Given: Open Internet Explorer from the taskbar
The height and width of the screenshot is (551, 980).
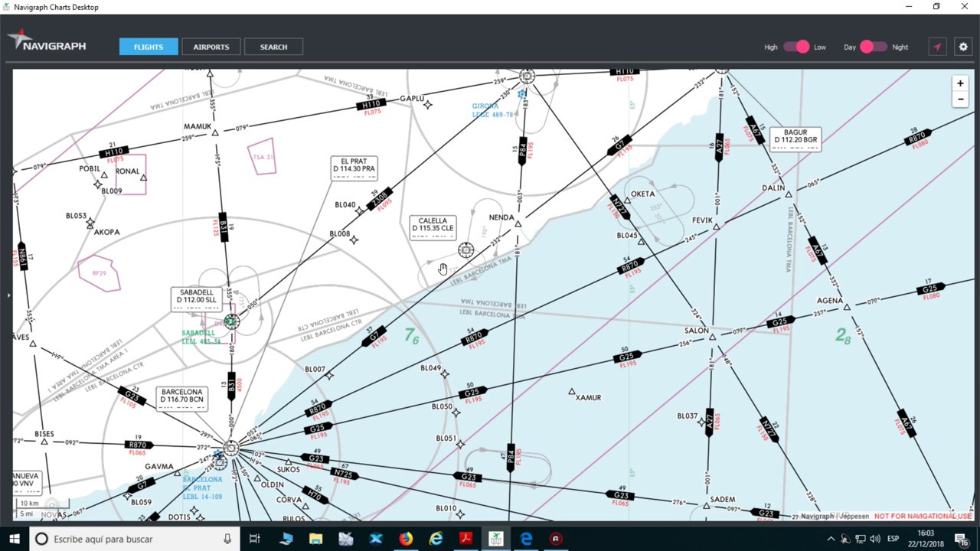Looking at the screenshot, I should 436,539.
